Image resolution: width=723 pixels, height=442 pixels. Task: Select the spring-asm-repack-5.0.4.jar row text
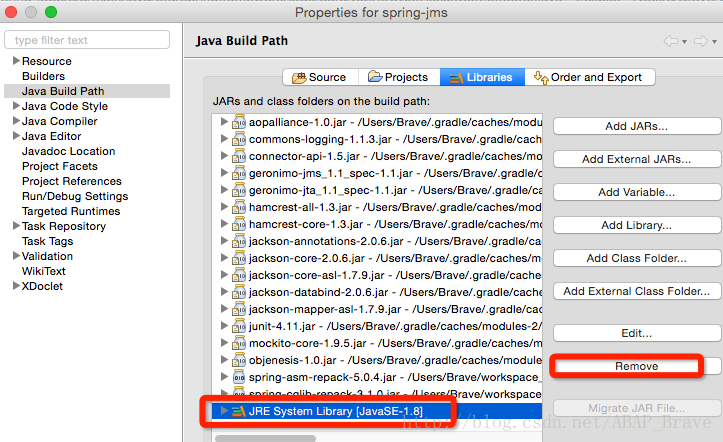pyautogui.click(x=395, y=377)
